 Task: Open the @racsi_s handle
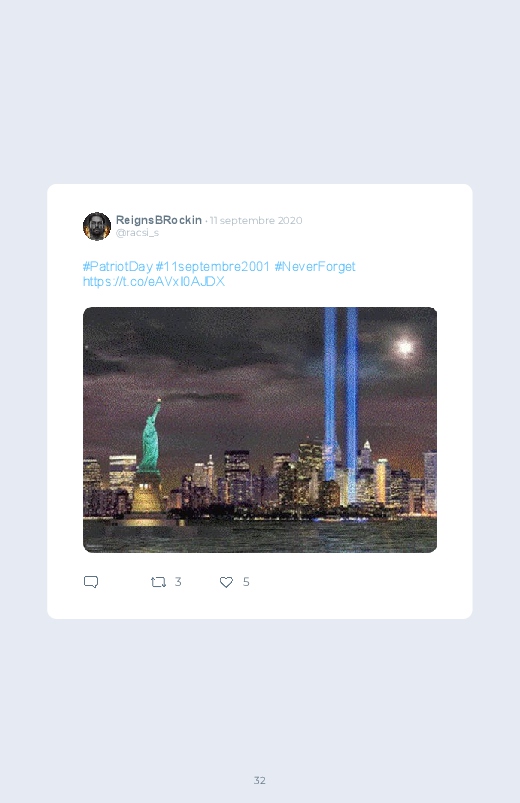click(x=137, y=233)
